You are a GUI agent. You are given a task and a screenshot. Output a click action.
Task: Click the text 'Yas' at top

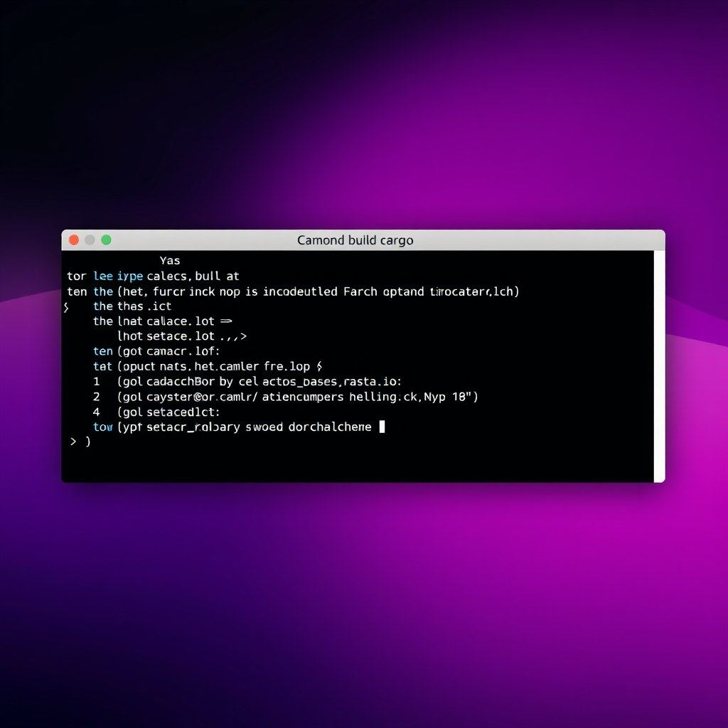pos(170,260)
